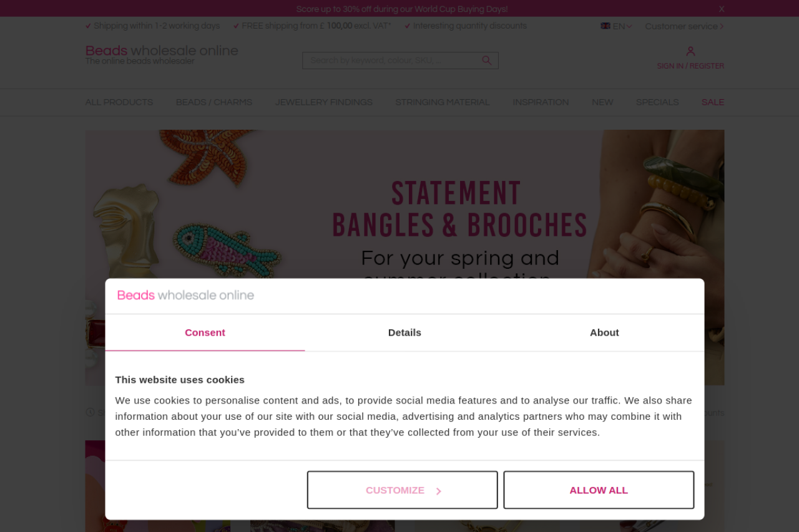The width and height of the screenshot is (799, 532).
Task: Click the UK flag language icon
Action: click(605, 26)
